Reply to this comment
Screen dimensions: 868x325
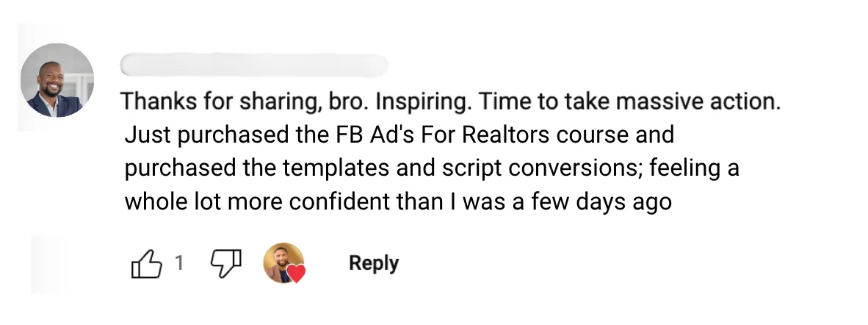coord(373,263)
